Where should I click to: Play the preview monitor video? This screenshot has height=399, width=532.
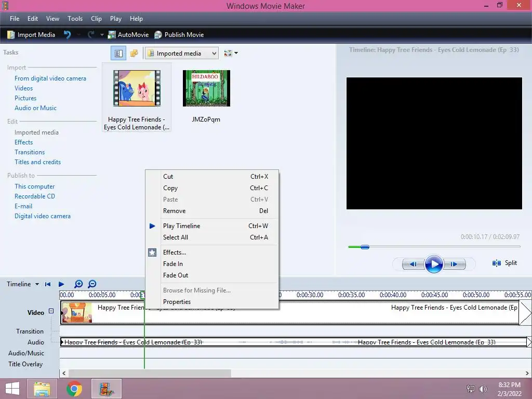pos(434,264)
